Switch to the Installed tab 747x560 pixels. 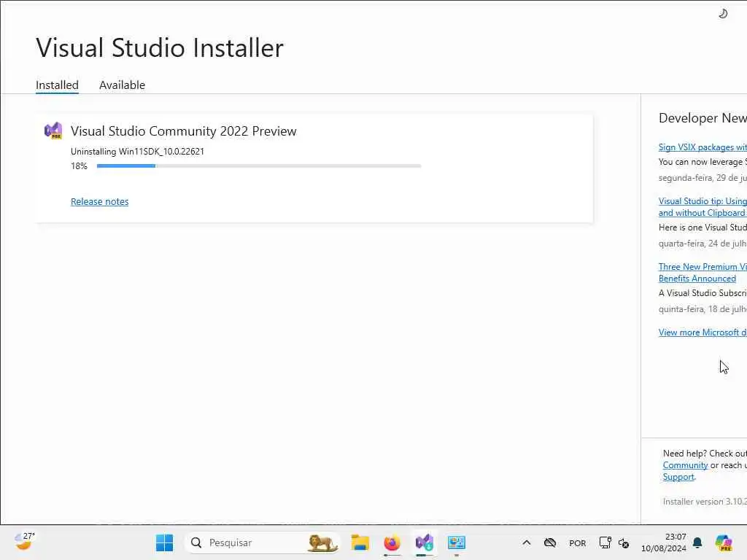(57, 85)
